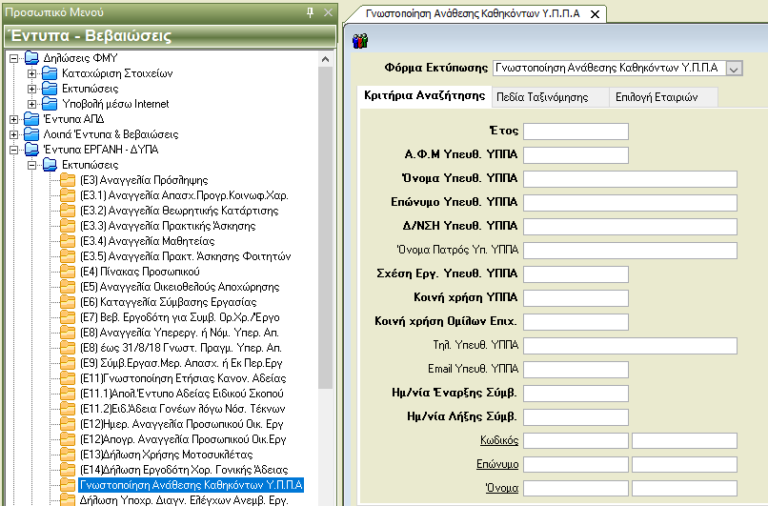
Task: Open the Φόρμα Εκτύπωσης dropdown
Action: coord(734,68)
